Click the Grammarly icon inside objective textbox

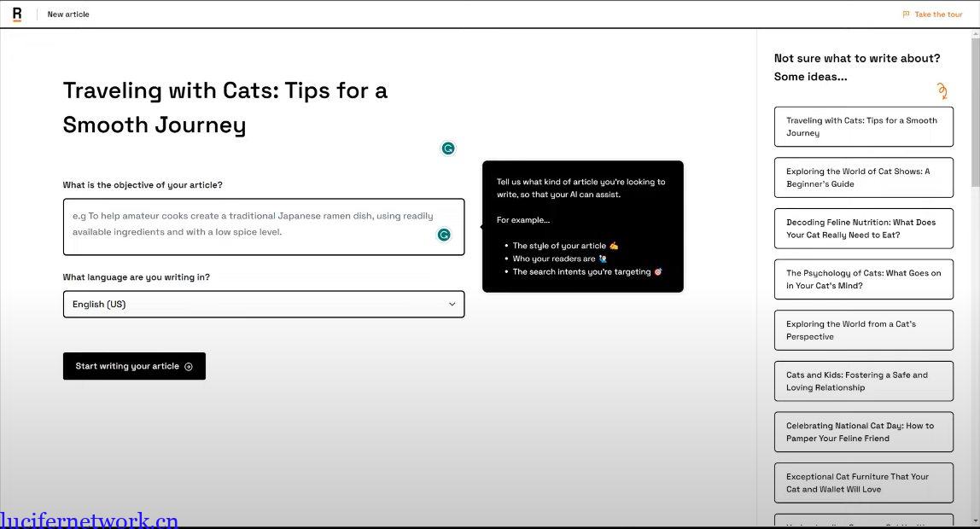click(x=444, y=235)
